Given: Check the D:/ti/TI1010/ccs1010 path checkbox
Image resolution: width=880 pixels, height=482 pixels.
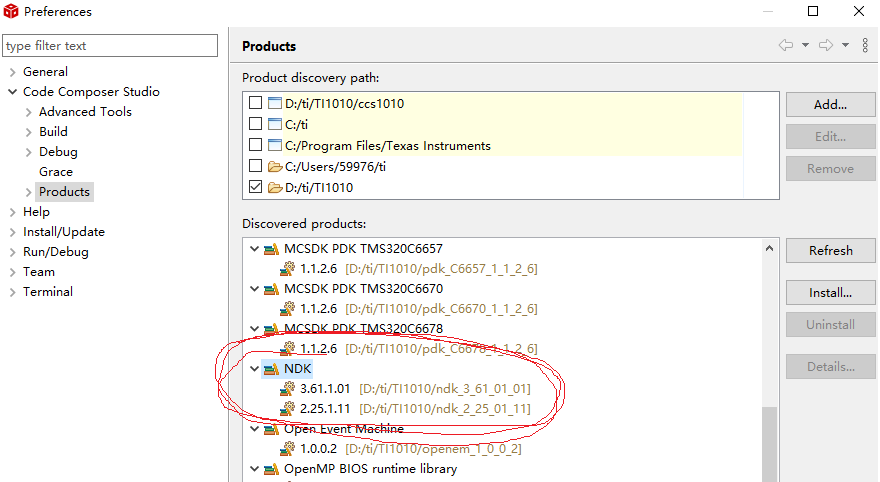Looking at the screenshot, I should tap(255, 103).
